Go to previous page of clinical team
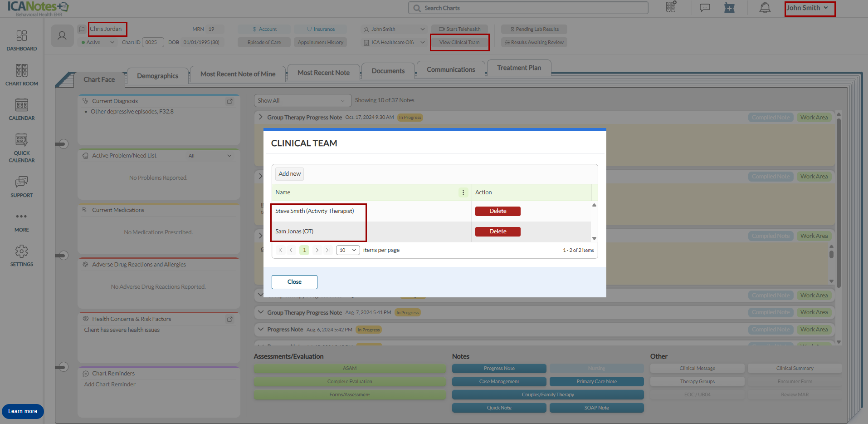Screen dimensions: 868x424 point(291,250)
